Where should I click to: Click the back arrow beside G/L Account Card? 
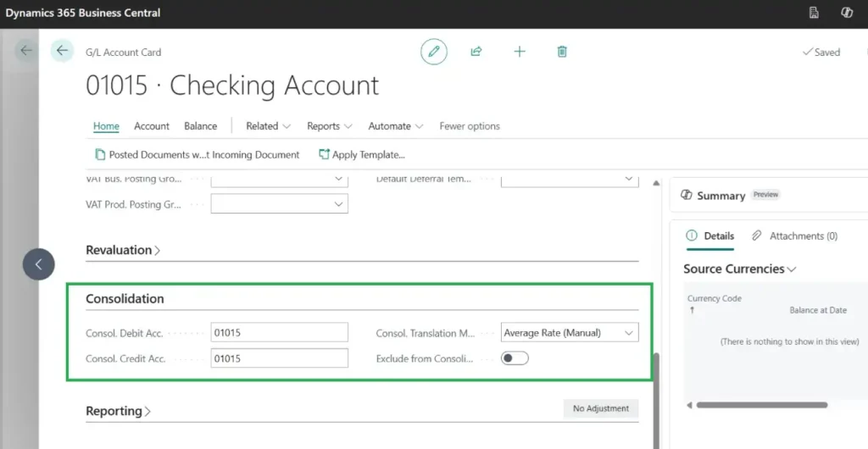point(62,51)
